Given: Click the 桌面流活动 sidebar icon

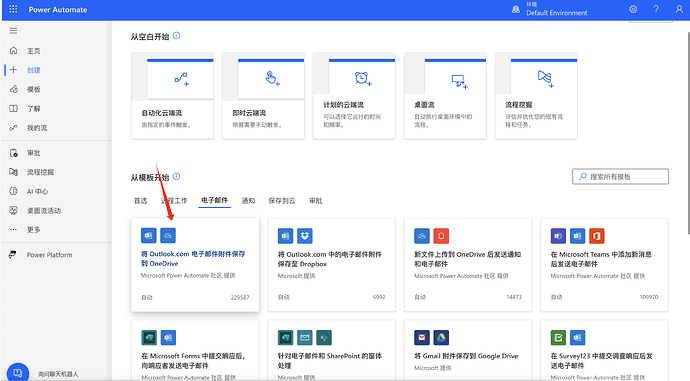Looking at the screenshot, I should point(14,211).
